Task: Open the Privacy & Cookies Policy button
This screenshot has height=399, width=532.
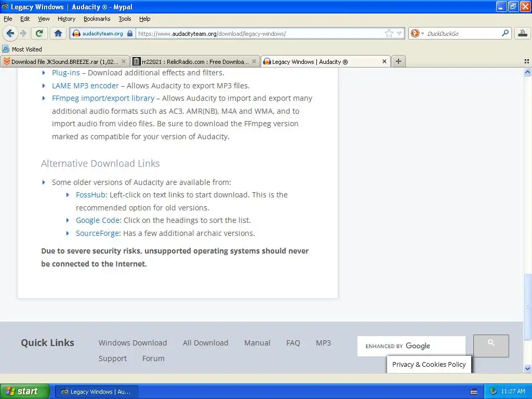Action: click(x=429, y=364)
